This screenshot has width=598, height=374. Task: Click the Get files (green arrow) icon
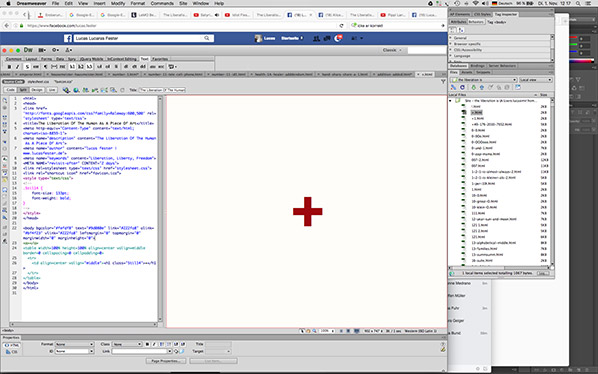(473, 87)
